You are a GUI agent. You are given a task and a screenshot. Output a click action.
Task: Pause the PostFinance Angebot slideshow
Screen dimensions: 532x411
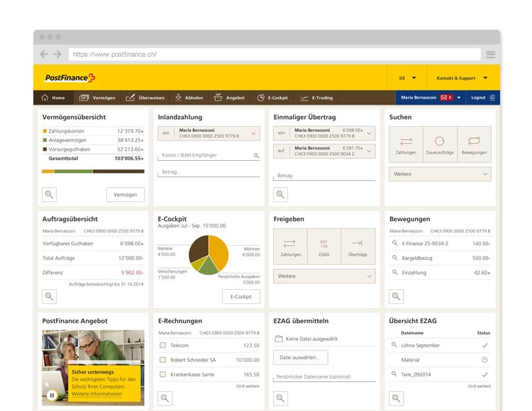pyautogui.click(x=52, y=395)
